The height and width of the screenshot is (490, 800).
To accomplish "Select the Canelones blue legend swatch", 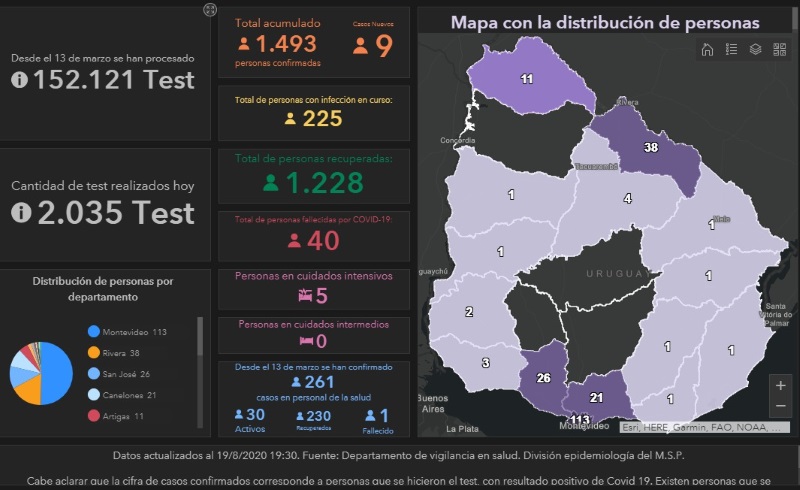I will click(x=94, y=395).
